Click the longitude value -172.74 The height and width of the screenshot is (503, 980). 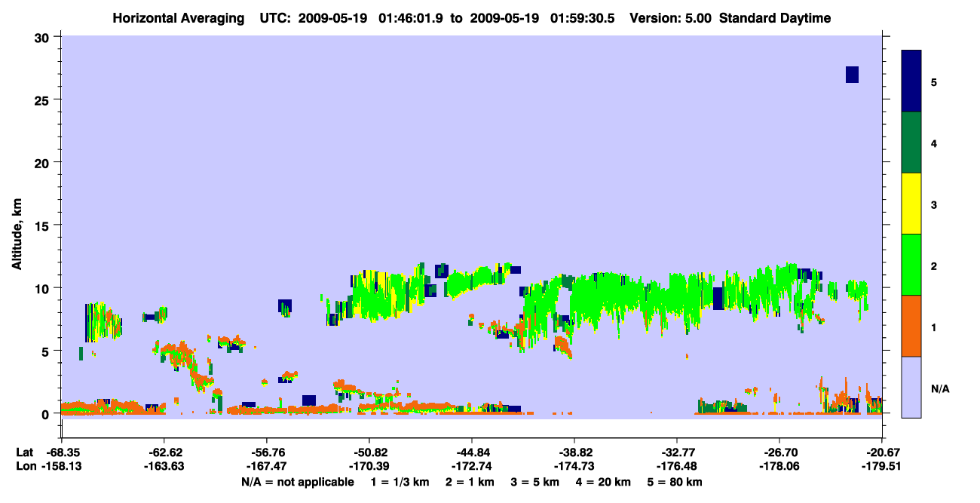coord(472,467)
